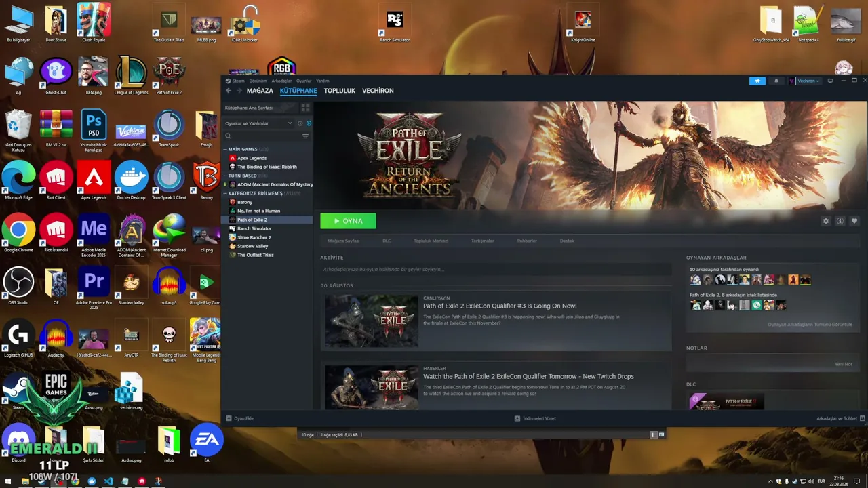The image size is (868, 488).
Task: Select Stardew Valley in library list
Action: coord(252,246)
